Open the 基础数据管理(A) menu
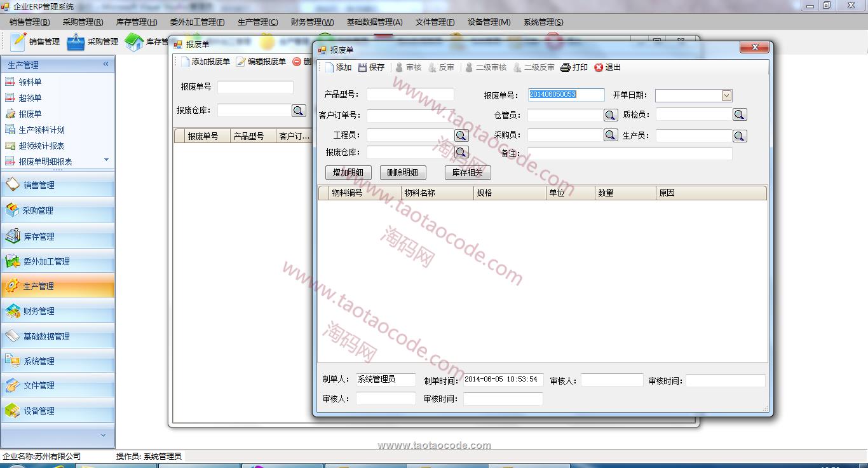Image resolution: width=868 pixels, height=468 pixels. [x=374, y=22]
